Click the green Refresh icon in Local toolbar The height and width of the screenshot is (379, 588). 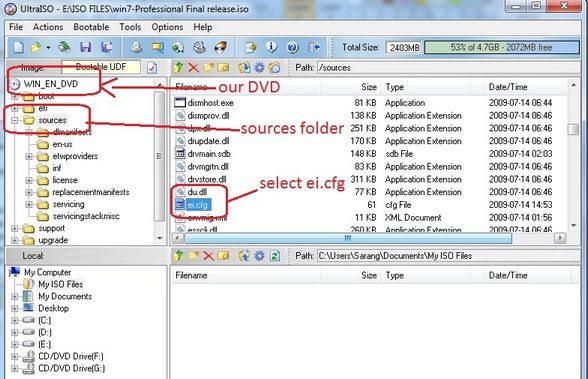click(x=275, y=256)
